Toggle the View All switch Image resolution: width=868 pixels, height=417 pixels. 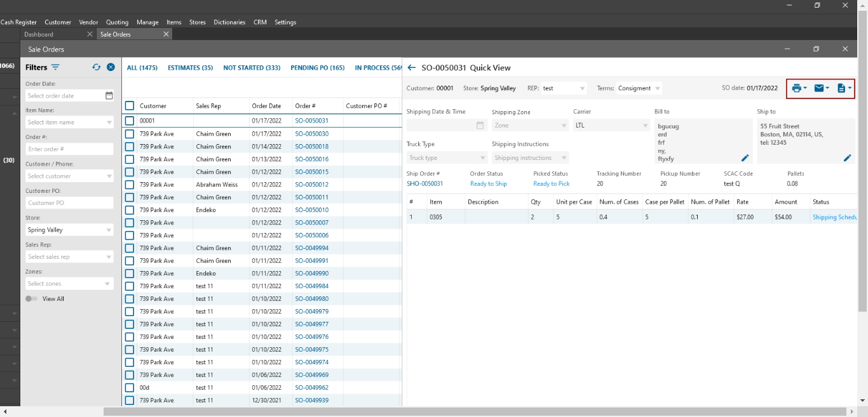[31, 299]
